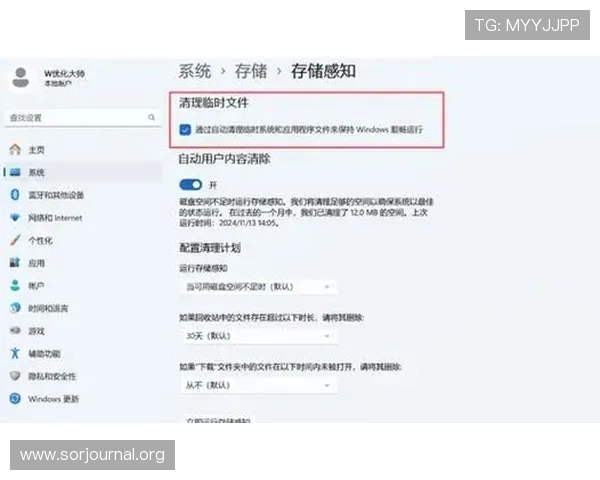This screenshot has height=480, width=600.
Task: Click the Bluetooth (蓝牙和其他设备) icon
Action: pyautogui.click(x=15, y=194)
